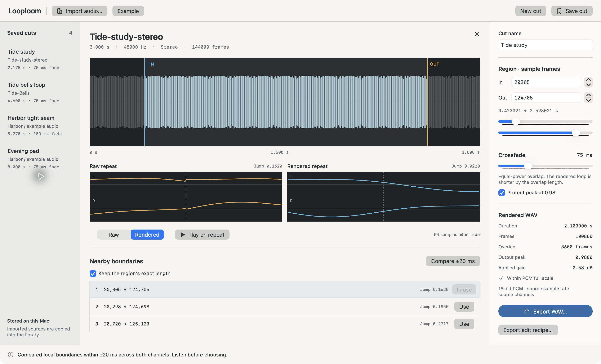Click the In use button on row 1
The height and width of the screenshot is (364, 601).
[x=464, y=290]
